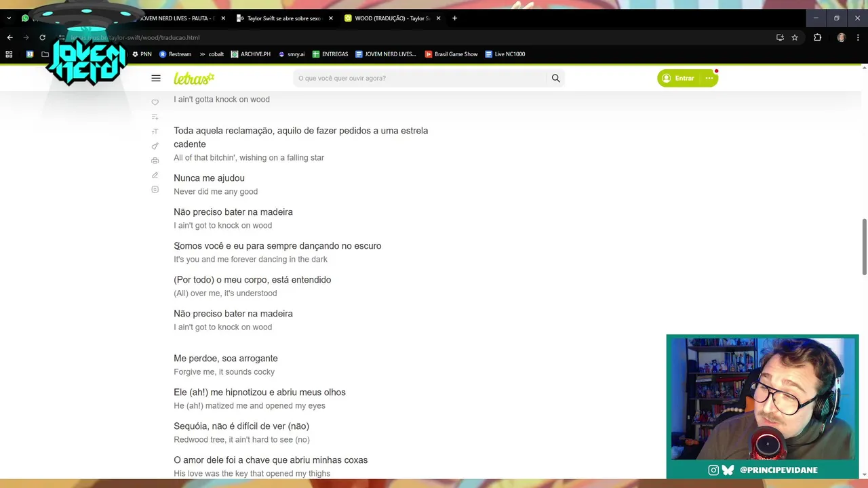Image resolution: width=868 pixels, height=488 pixels.
Task: Open JOVEM NERD LIVES bookmark
Action: point(386,54)
